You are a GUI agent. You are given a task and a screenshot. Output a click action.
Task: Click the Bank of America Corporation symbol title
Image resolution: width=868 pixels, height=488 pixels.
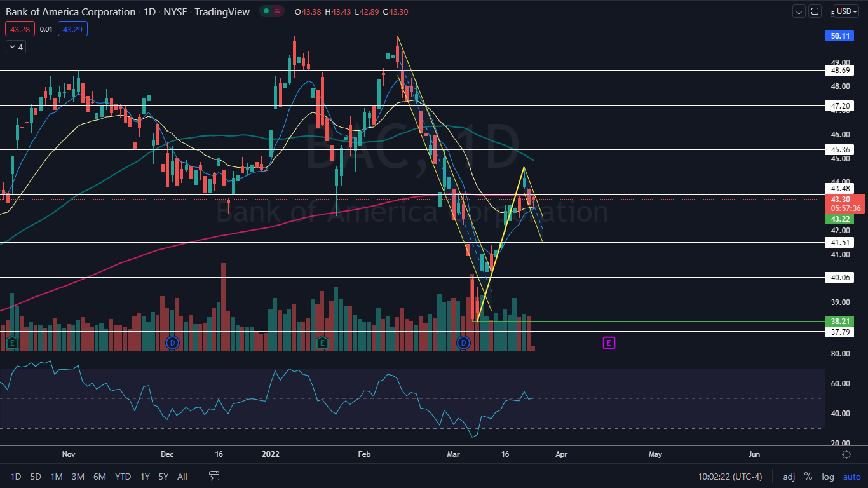(71, 12)
